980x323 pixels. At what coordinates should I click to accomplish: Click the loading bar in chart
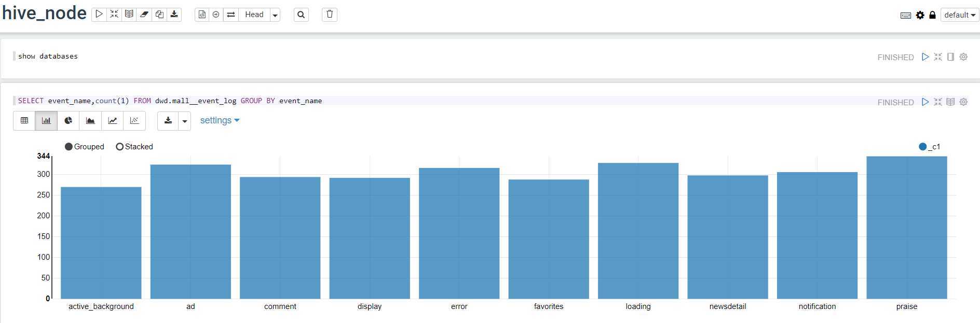coord(638,231)
